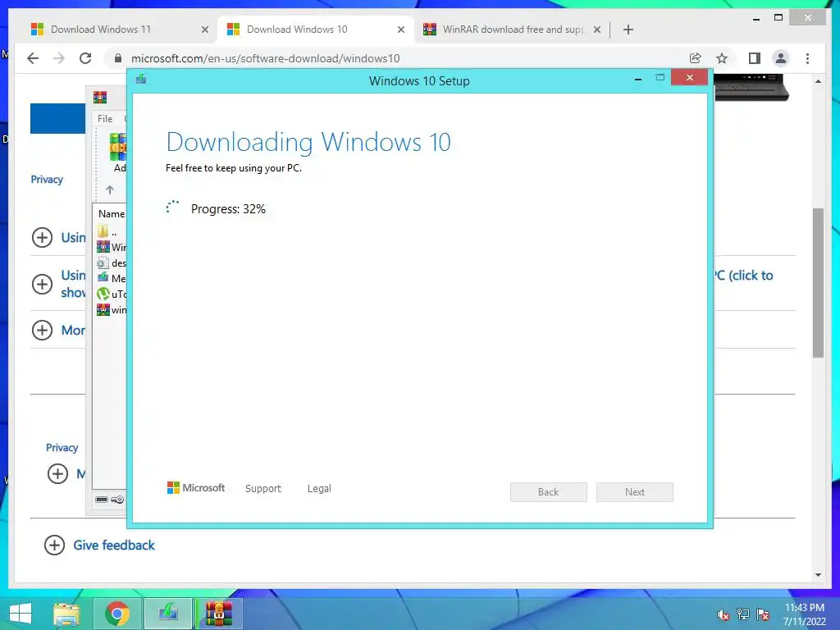Viewport: 840px width, 630px height.
Task: Open the Support link in Setup
Action: (263, 489)
